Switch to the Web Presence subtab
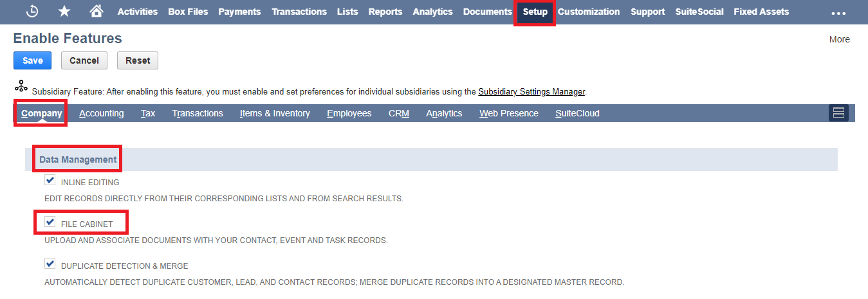Viewport: 868px width, 299px height. tap(509, 113)
